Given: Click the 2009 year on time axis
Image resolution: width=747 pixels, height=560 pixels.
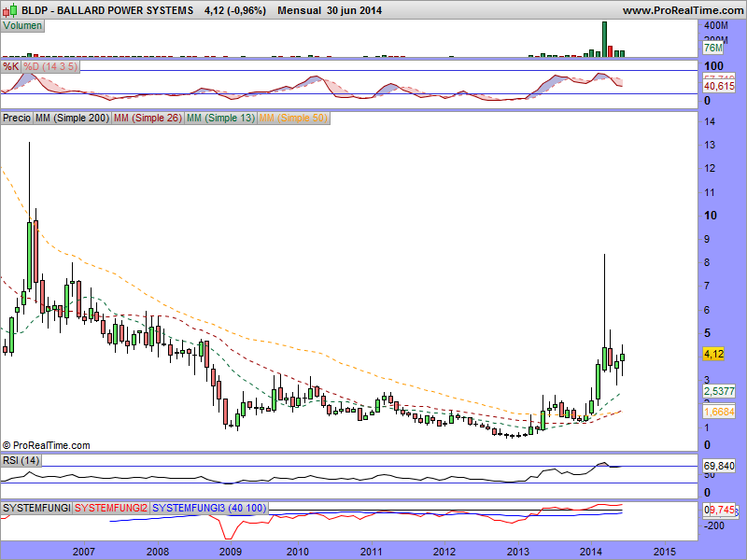Looking at the screenshot, I should click(230, 552).
